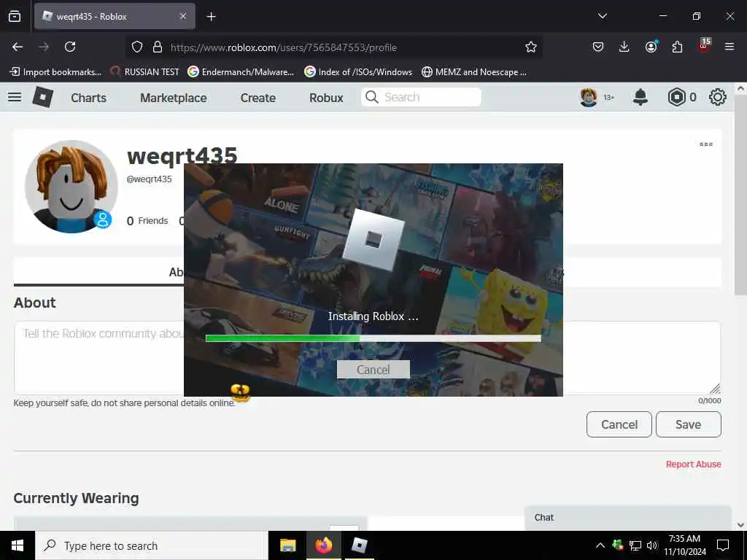Open the Chat panel

tap(628, 518)
